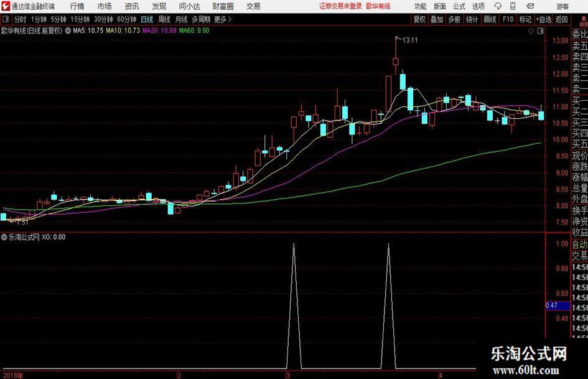Image resolution: width=588 pixels, height=379 pixels.
Task: Click the 复权 adjustment button
Action: pos(419,19)
